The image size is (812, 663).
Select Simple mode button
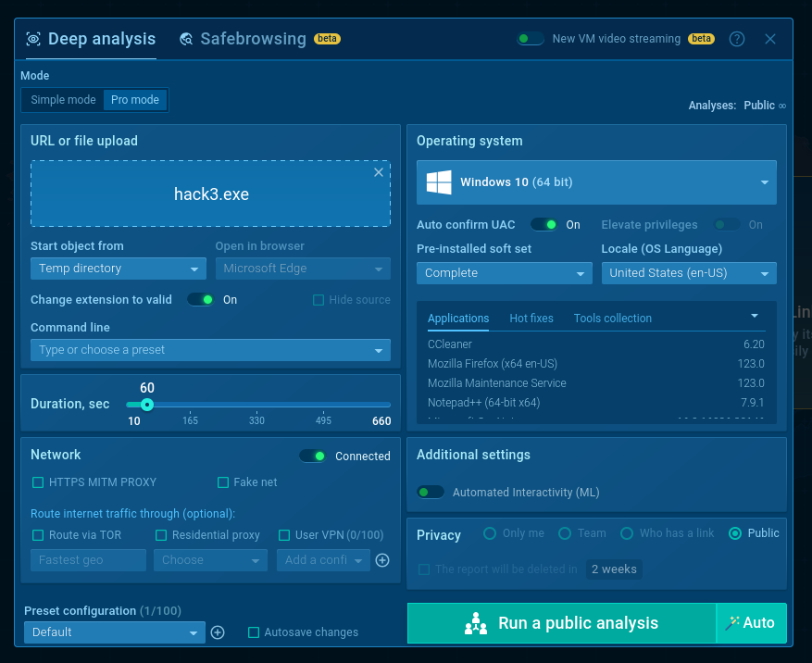pyautogui.click(x=63, y=99)
